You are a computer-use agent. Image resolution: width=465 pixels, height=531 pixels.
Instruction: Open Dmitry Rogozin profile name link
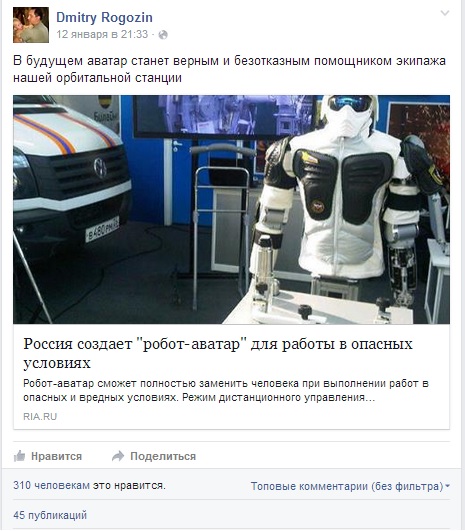[x=104, y=17]
